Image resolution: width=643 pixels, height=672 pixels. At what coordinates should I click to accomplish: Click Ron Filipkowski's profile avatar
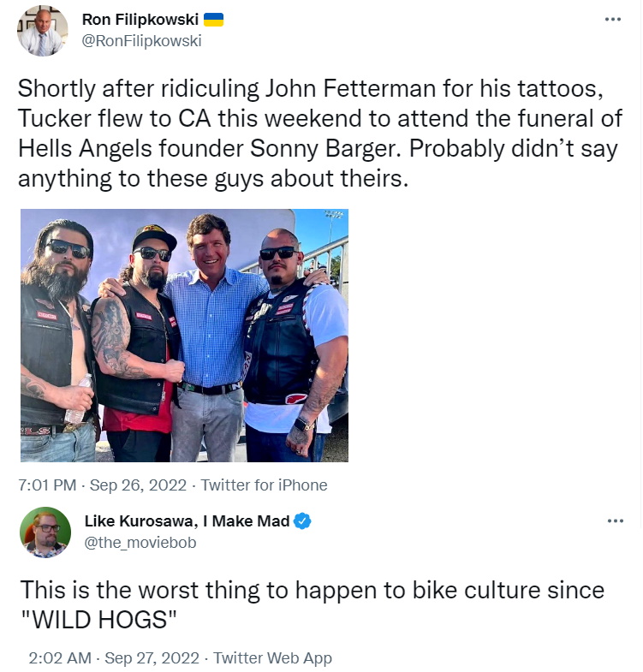pos(43,31)
